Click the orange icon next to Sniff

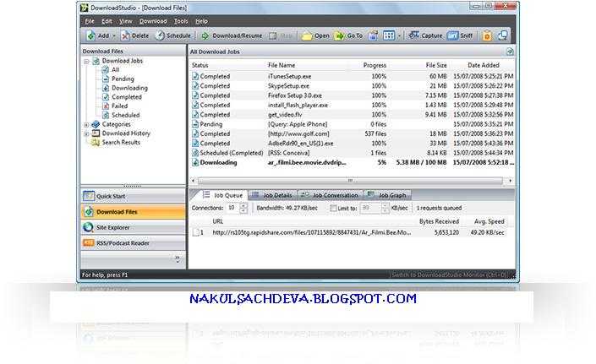click(x=487, y=35)
